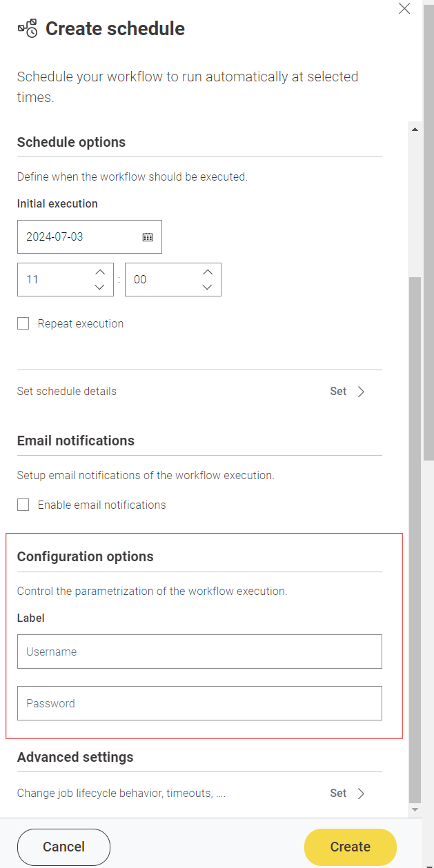Click the minutes input field showing 00
The image size is (434, 868).
coord(161,280)
